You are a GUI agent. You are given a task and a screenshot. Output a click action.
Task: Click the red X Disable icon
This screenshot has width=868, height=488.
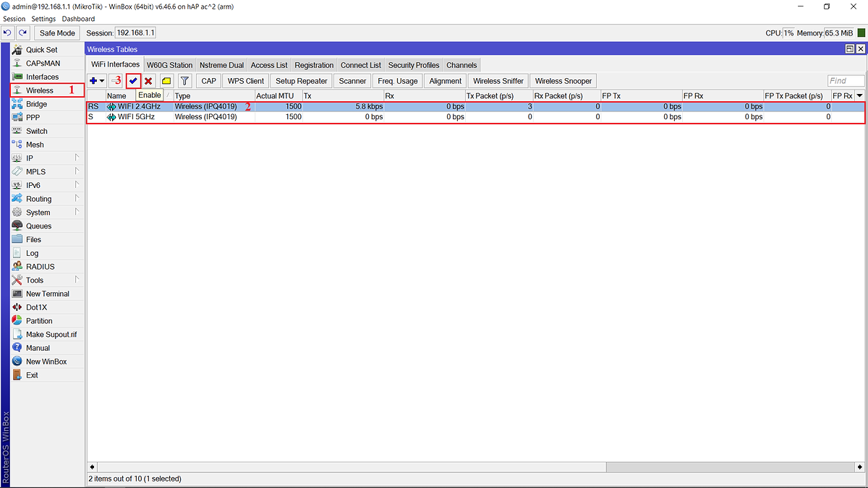(148, 81)
